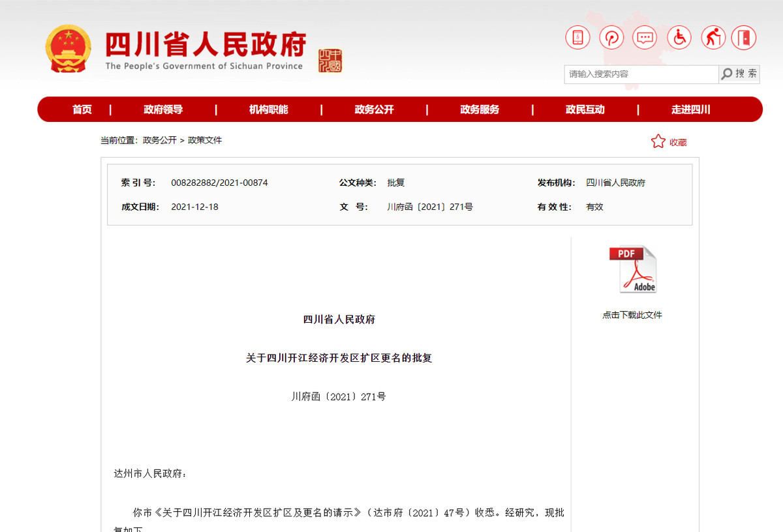Enable wheelchair accessibility mode icon
Screen dimensions: 783x532
(679, 38)
